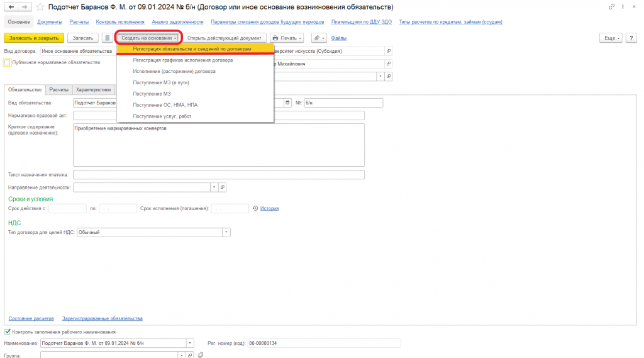
Task: Open Типы расчетов по кредитам, займам link
Action: 450,22
